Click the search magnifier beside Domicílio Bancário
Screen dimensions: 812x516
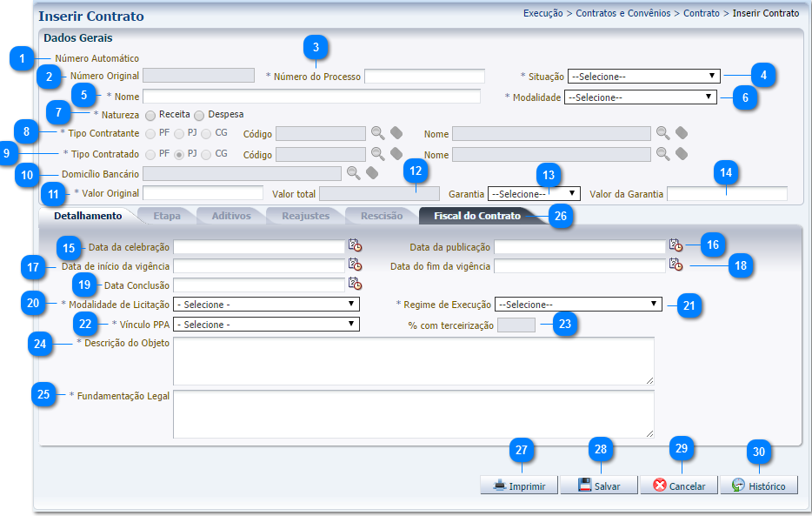[353, 173]
